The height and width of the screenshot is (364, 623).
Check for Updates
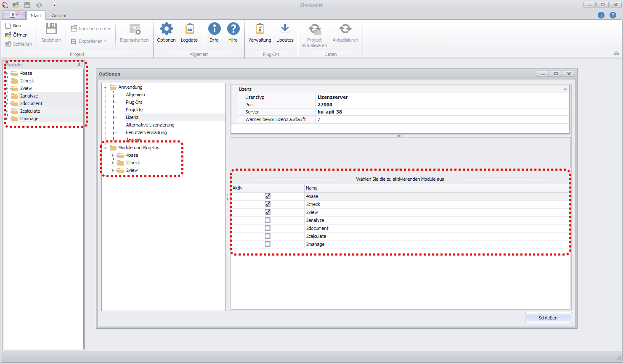285,33
